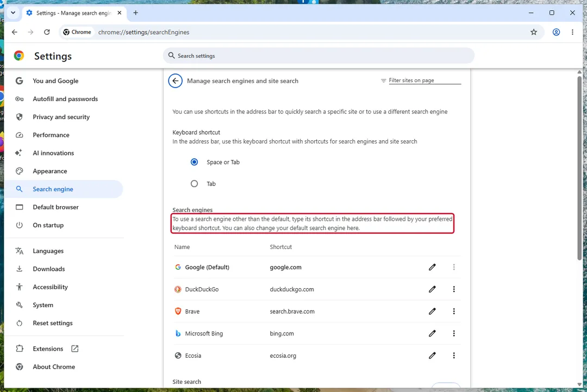587x392 pixels.
Task: Open Downloads settings
Action: 64,269
